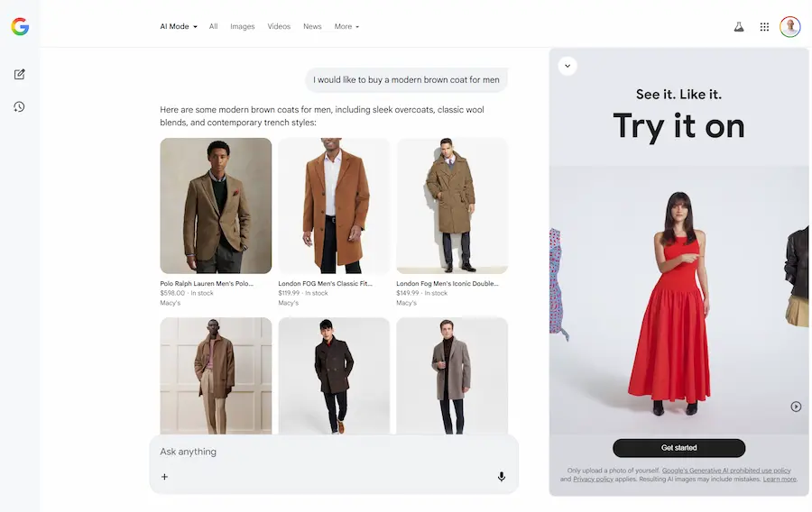Screen dimensions: 812x512
Task: Open the Labs flask icon
Action: click(739, 27)
